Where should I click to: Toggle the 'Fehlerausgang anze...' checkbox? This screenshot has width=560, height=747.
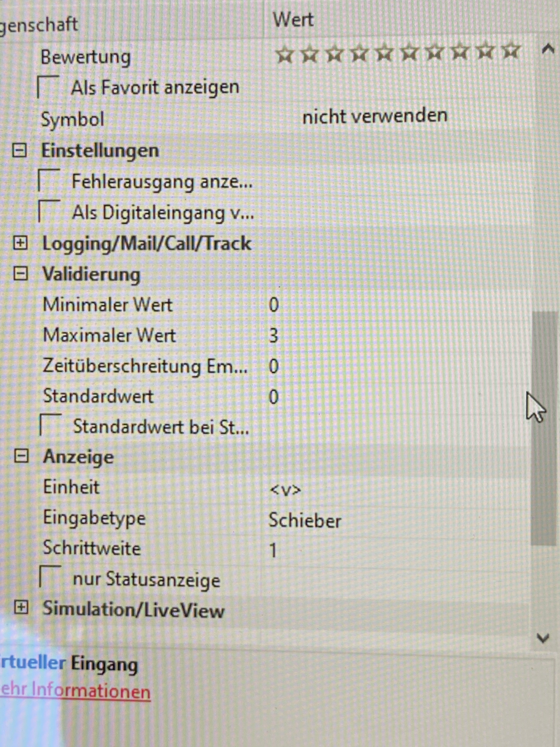[49, 181]
